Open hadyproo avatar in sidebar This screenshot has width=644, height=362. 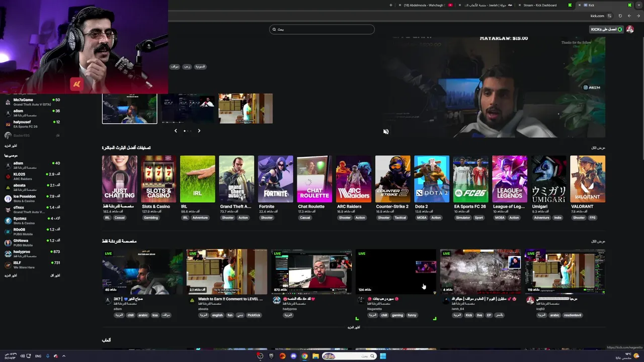click(8, 254)
